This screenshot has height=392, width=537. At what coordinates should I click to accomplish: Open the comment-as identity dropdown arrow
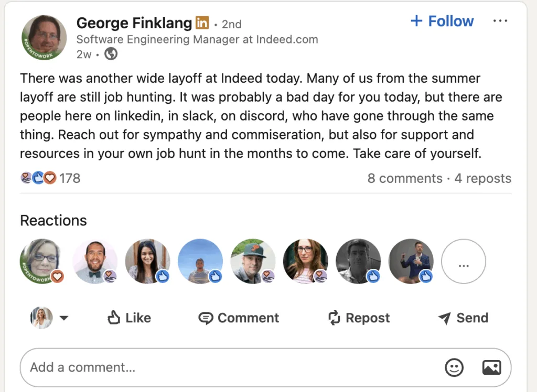tap(63, 318)
